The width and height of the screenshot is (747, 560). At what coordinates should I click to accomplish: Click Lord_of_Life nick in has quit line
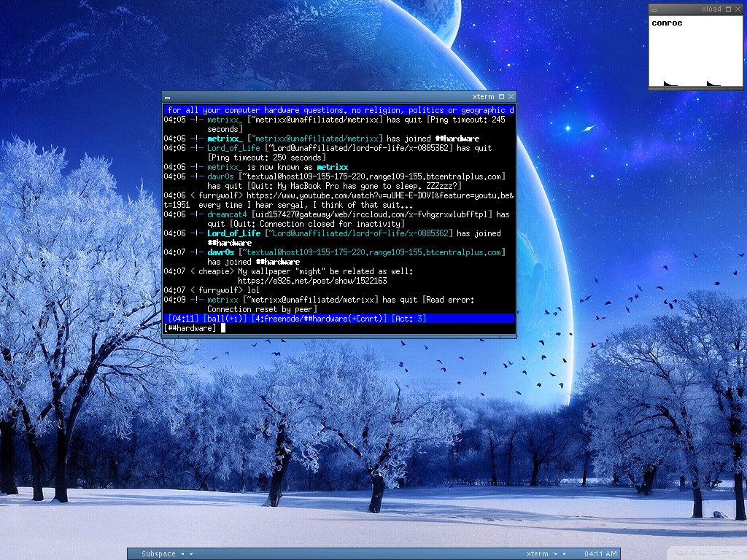233,148
